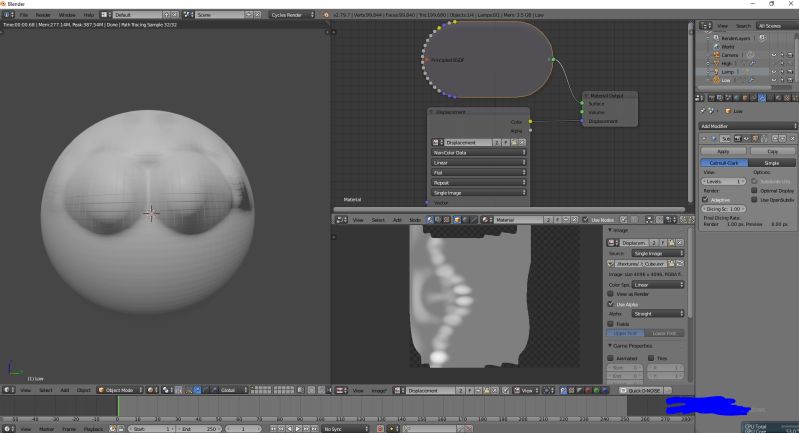Click End frame field in timeline

click(x=198, y=429)
